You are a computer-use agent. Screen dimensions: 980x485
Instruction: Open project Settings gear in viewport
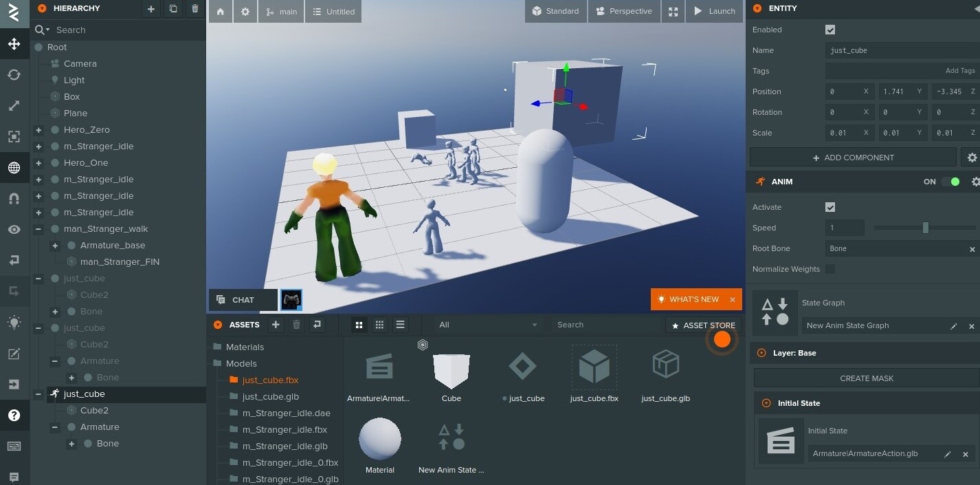(245, 12)
